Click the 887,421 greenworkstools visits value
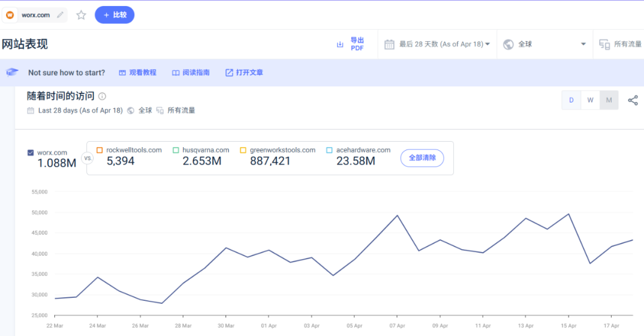 pyautogui.click(x=270, y=161)
